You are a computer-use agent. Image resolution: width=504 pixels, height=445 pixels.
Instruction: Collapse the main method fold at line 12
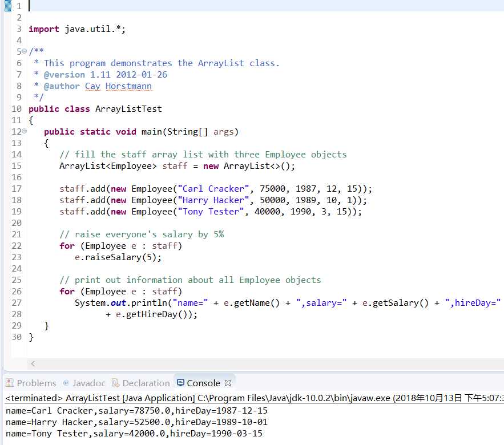pyautogui.click(x=25, y=131)
